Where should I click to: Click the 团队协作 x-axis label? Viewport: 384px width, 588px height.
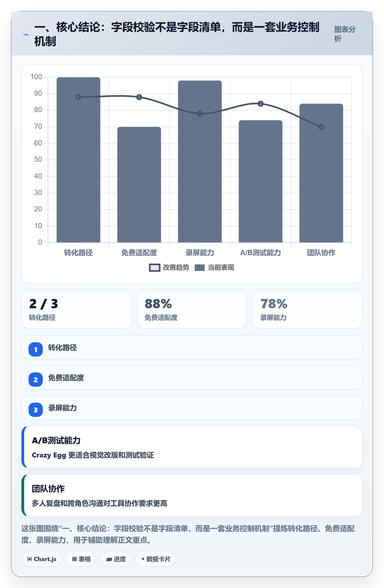pos(321,253)
